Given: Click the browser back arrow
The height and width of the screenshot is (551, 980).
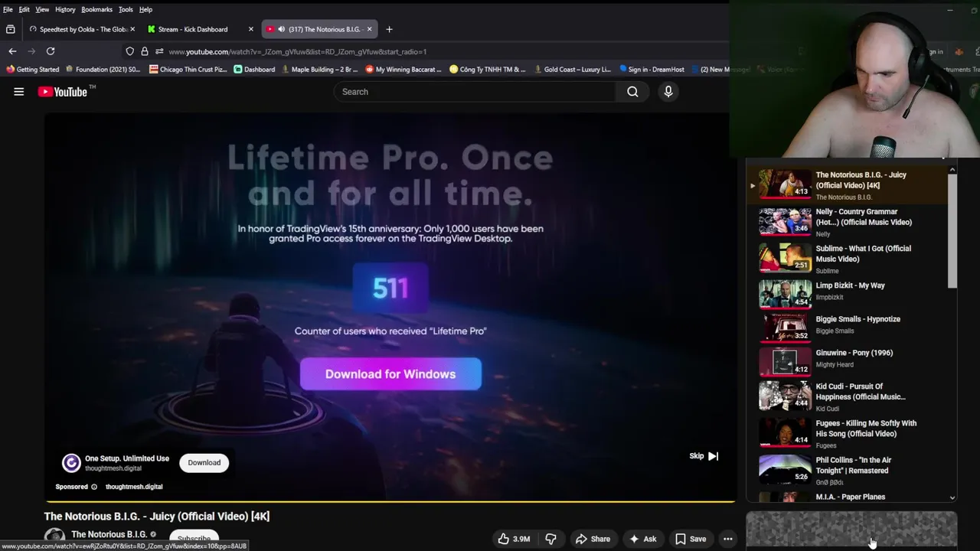Looking at the screenshot, I should [x=12, y=51].
